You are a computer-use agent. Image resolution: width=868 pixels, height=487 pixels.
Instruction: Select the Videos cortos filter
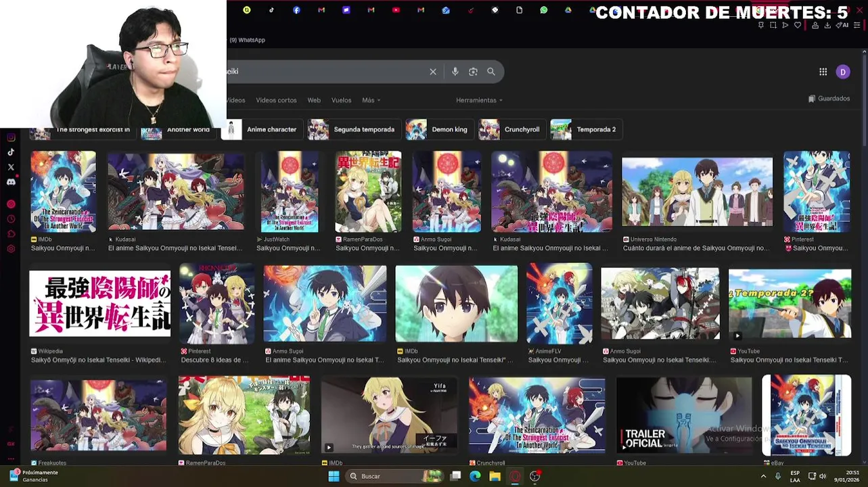[x=276, y=100]
